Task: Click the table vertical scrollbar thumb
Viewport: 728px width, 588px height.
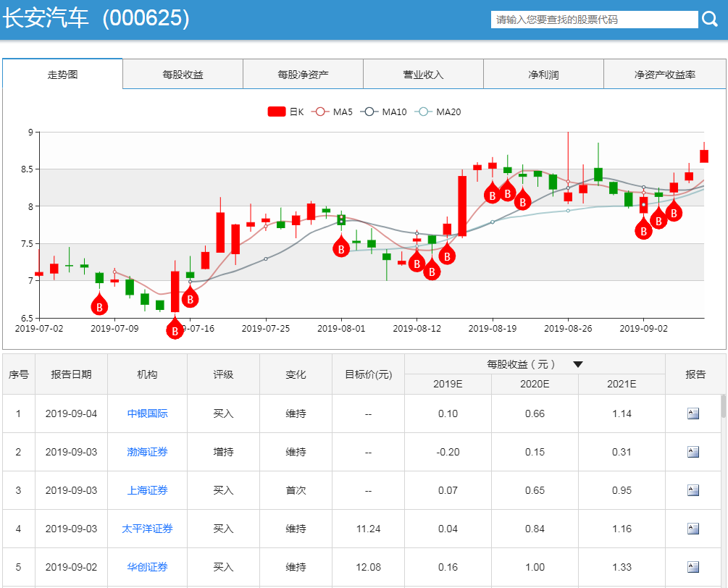Action: (724, 406)
